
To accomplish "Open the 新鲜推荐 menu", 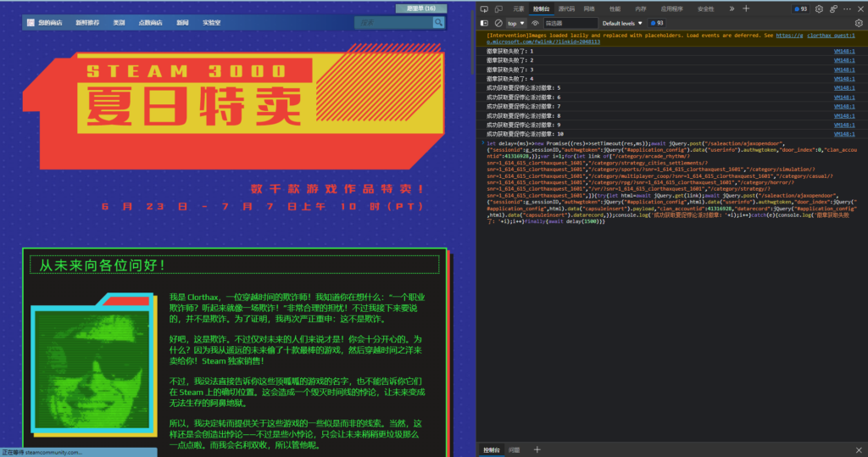I will [87, 23].
